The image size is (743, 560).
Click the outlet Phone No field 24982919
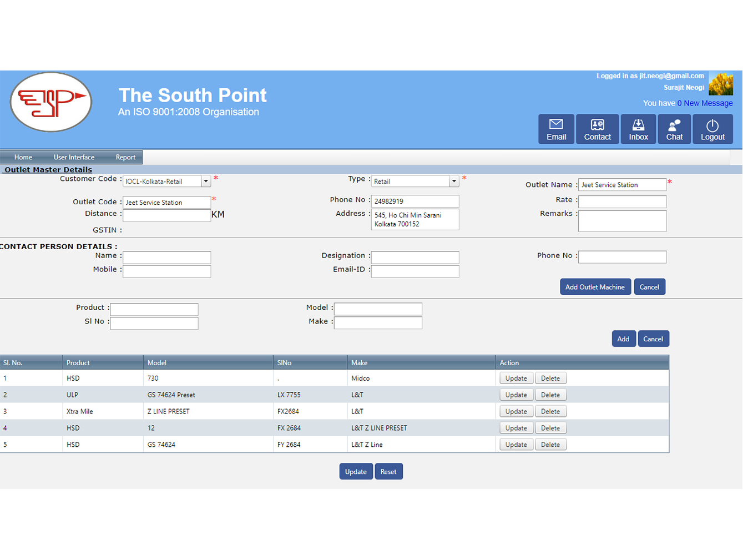click(x=415, y=201)
